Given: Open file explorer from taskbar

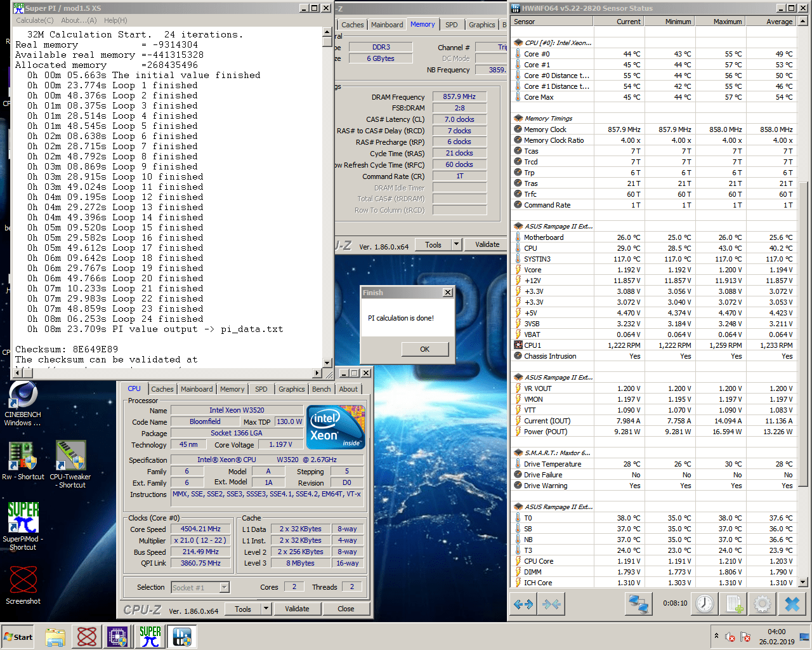Looking at the screenshot, I should [x=55, y=637].
